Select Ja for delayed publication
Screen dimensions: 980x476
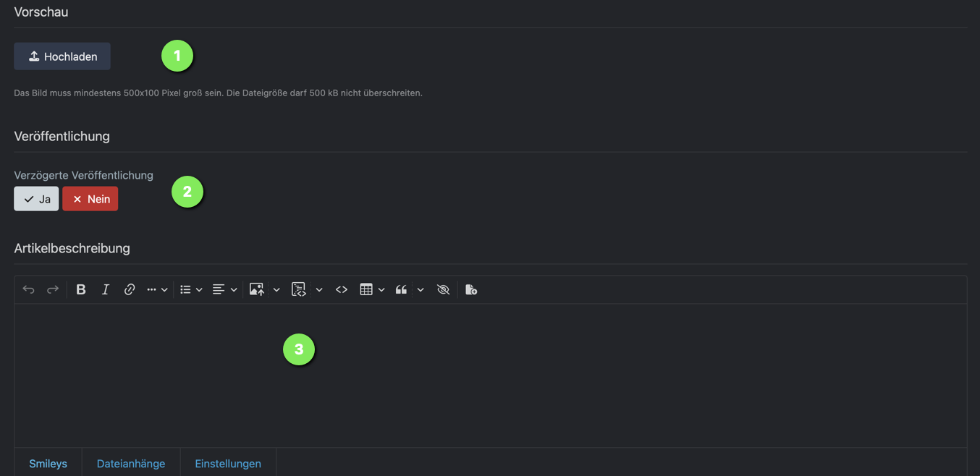36,199
